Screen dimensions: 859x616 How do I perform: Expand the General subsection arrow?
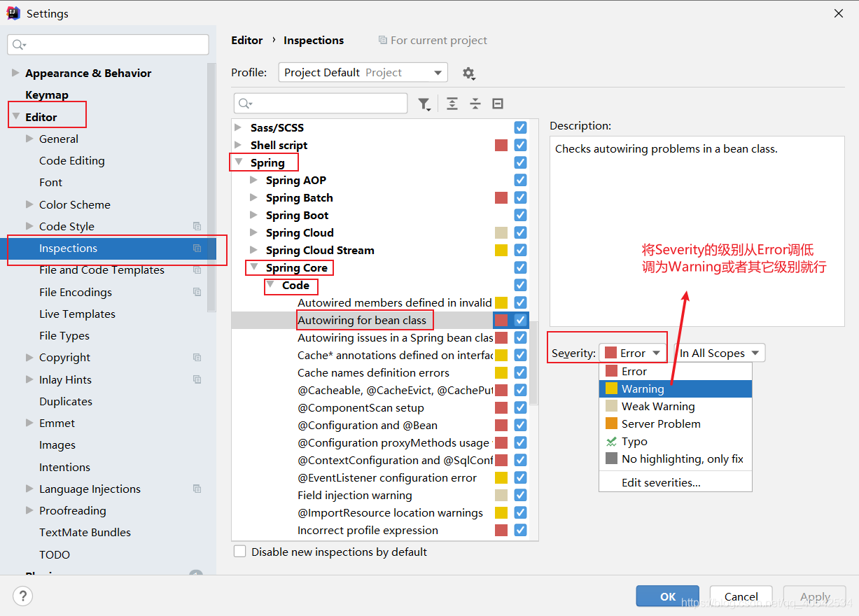29,139
